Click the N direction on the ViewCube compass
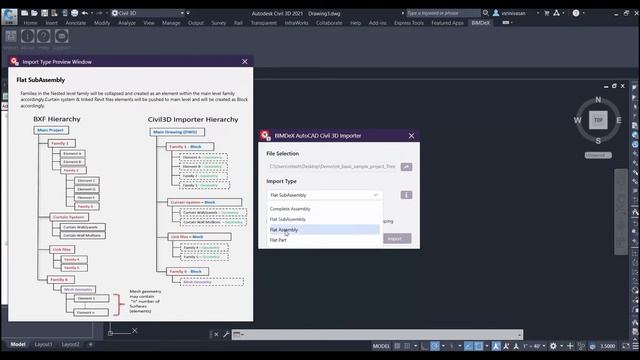Viewport: 640px width, 360px height. click(x=598, y=100)
